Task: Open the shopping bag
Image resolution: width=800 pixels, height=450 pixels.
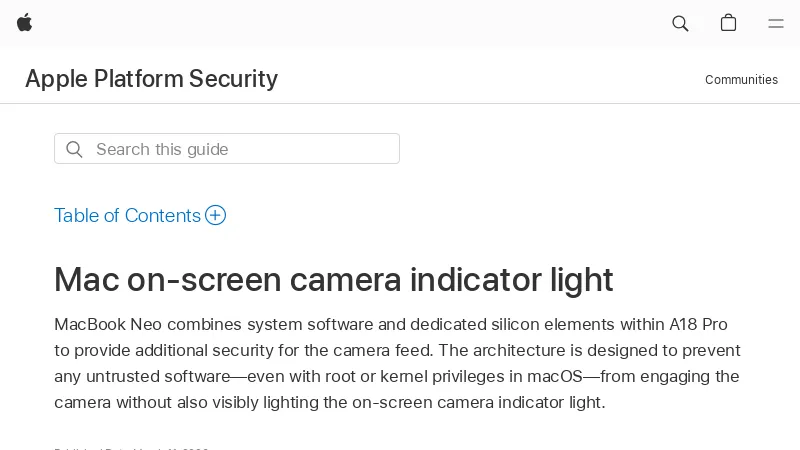Action: [x=728, y=23]
